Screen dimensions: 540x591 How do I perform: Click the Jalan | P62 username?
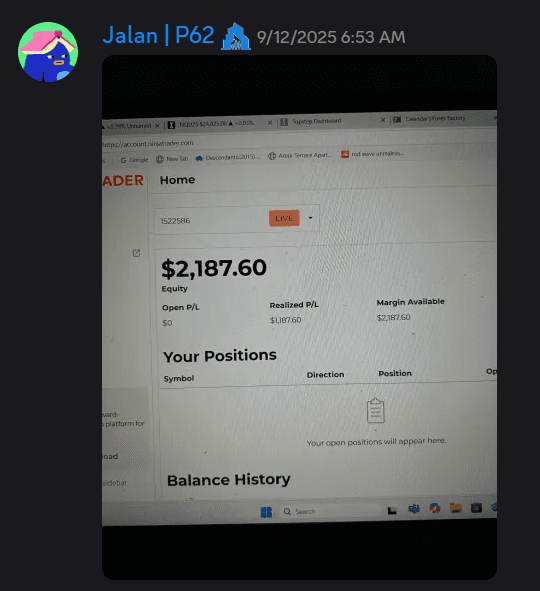(x=159, y=36)
